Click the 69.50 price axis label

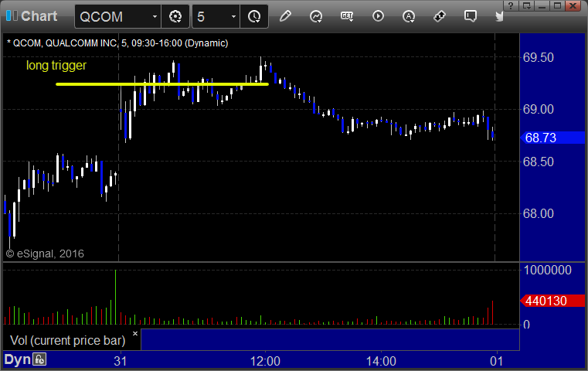pyautogui.click(x=538, y=57)
